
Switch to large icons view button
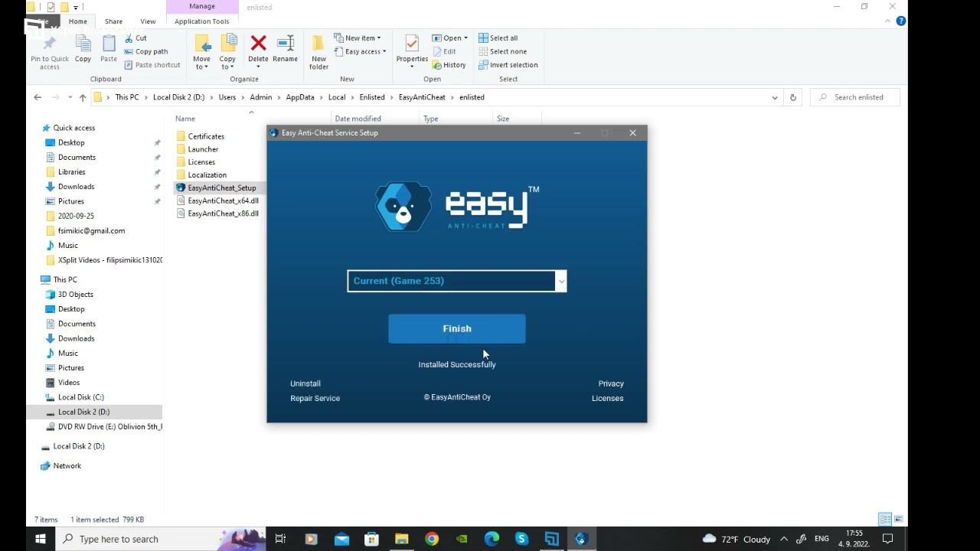(899, 519)
